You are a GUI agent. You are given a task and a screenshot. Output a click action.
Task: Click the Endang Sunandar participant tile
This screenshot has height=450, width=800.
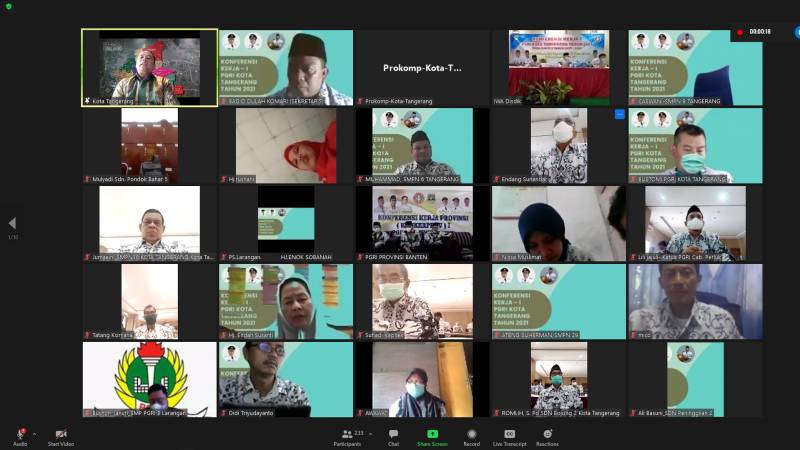[559, 145]
